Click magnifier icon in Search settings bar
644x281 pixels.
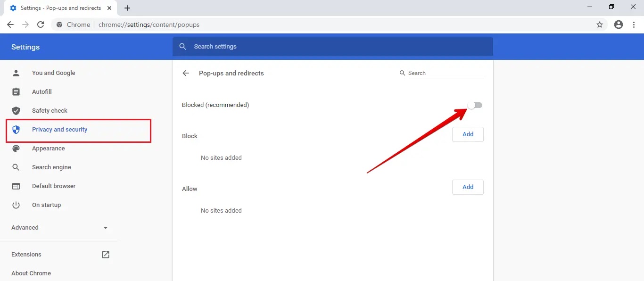click(183, 47)
